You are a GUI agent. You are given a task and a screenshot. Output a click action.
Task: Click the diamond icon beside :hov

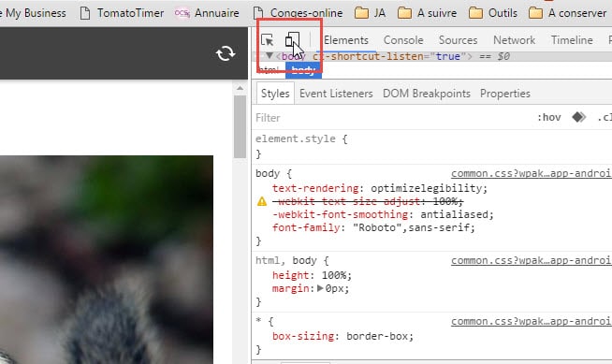pyautogui.click(x=579, y=117)
